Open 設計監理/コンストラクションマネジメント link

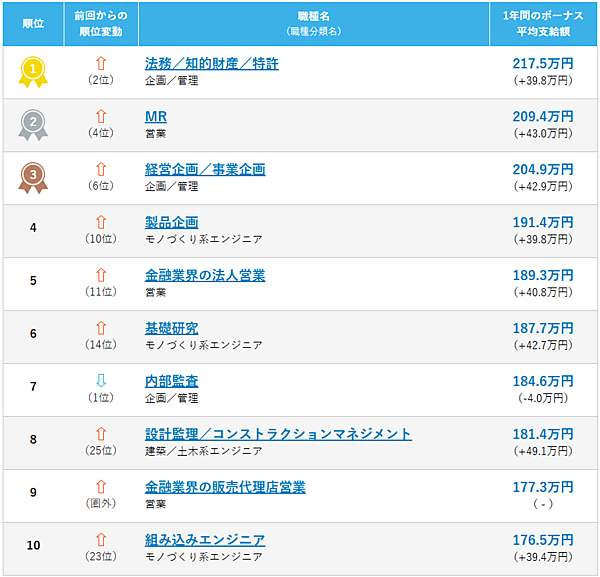tap(278, 434)
